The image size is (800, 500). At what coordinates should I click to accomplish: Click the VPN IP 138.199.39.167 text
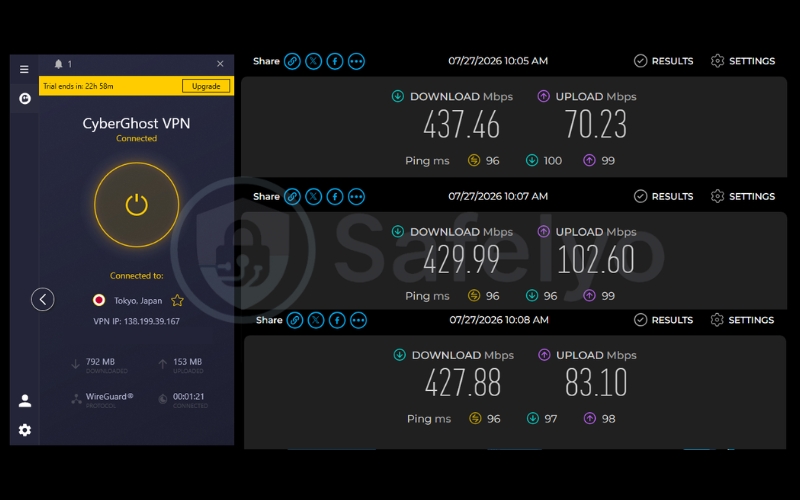136,321
